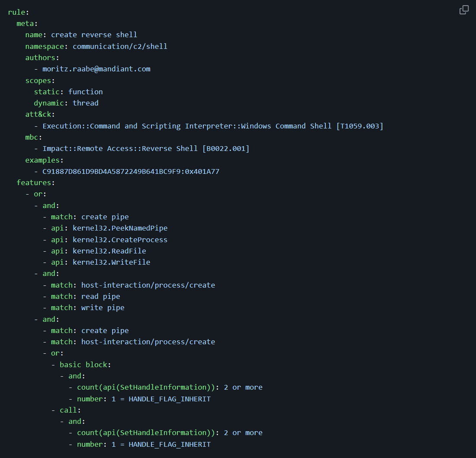Viewport: 476px width, 458px height.
Task: Click the 'examples:' key
Action: click(44, 160)
